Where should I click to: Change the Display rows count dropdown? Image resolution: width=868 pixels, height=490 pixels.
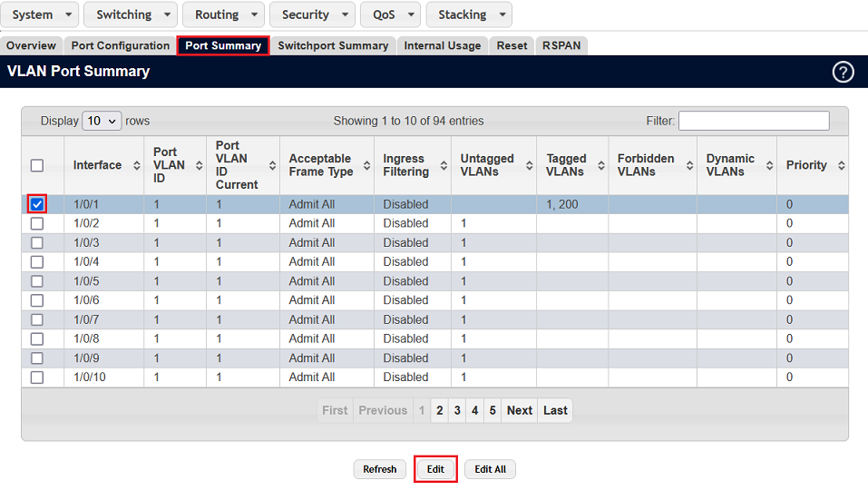click(x=102, y=121)
